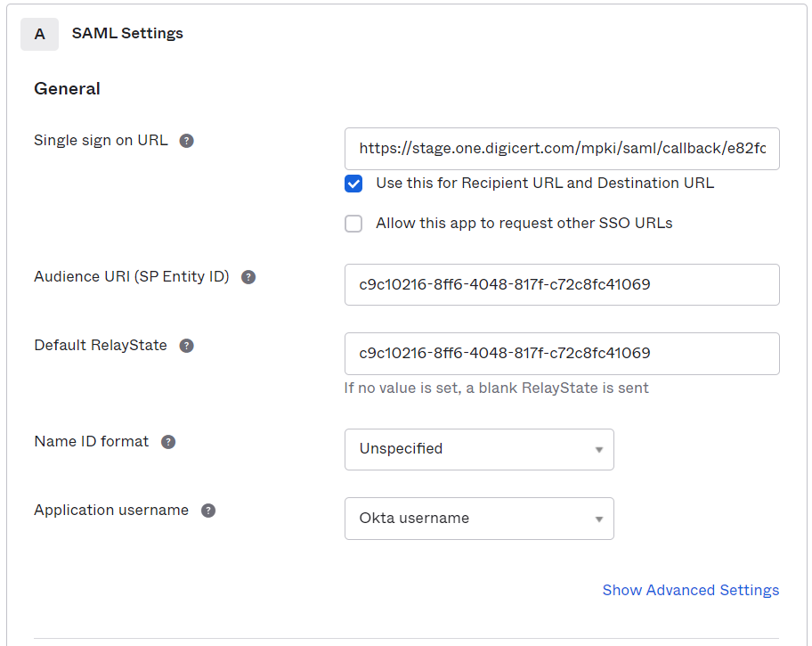
Task: Click the SAML Settings section heading
Action: coord(127,34)
